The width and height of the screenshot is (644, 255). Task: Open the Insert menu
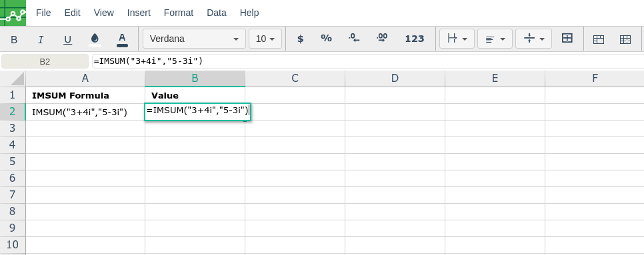click(x=139, y=13)
